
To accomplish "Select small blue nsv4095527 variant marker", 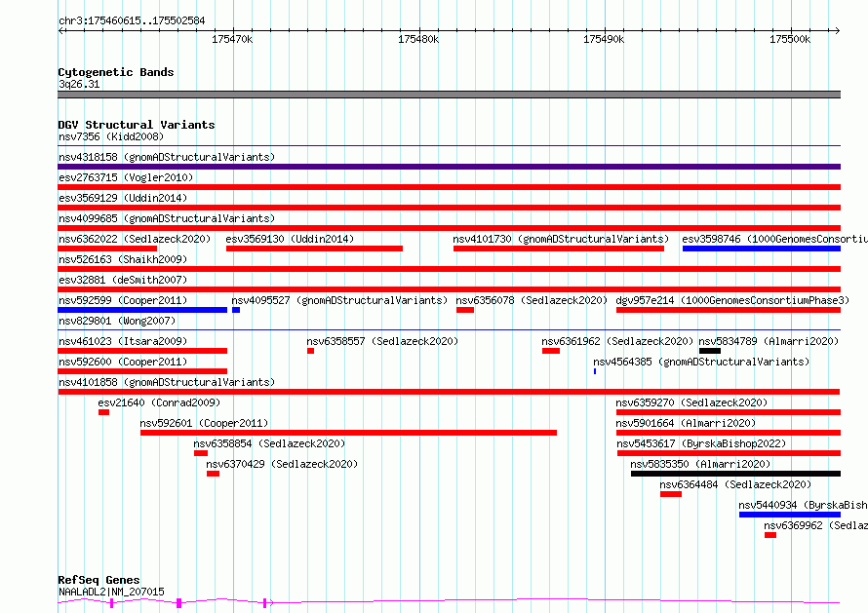I will pos(236,310).
